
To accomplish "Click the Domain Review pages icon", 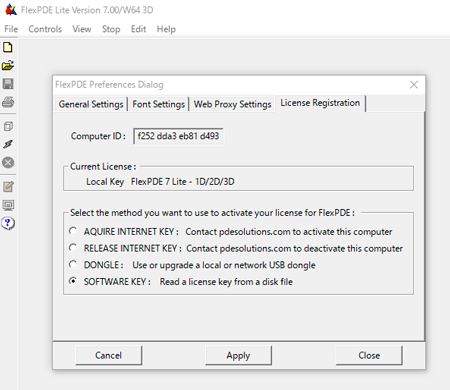I will (8, 126).
